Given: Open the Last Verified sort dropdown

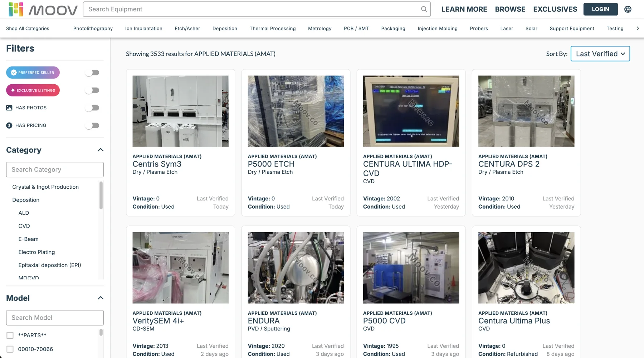Looking at the screenshot, I should coord(600,54).
